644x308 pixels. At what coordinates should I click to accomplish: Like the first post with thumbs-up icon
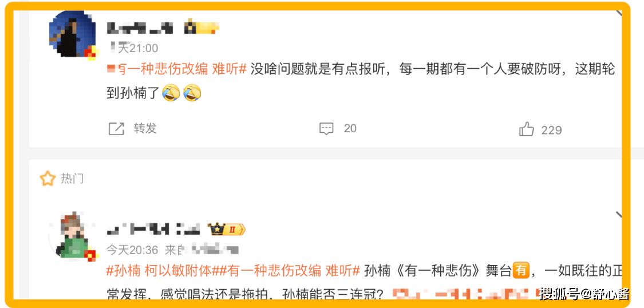pyautogui.click(x=527, y=130)
